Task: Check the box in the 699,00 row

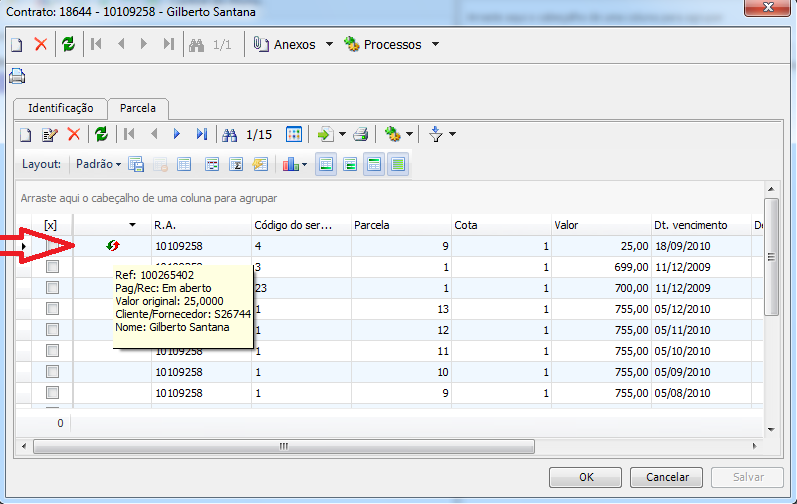Action: [x=52, y=267]
